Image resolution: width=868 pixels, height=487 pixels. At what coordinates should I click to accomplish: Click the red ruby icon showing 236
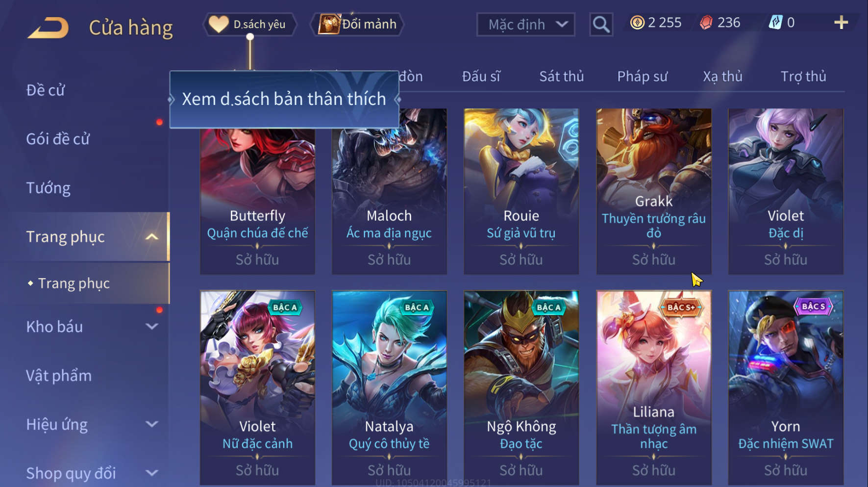pyautogui.click(x=706, y=23)
